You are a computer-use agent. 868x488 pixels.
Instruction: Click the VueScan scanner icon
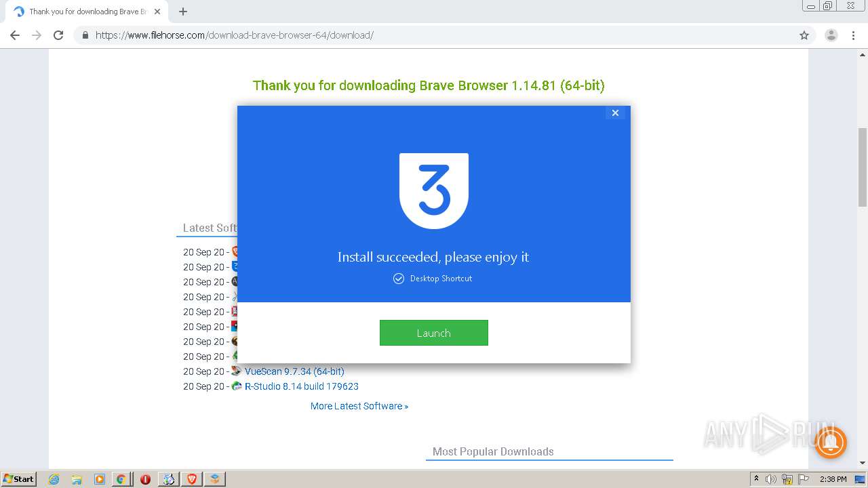pyautogui.click(x=237, y=371)
